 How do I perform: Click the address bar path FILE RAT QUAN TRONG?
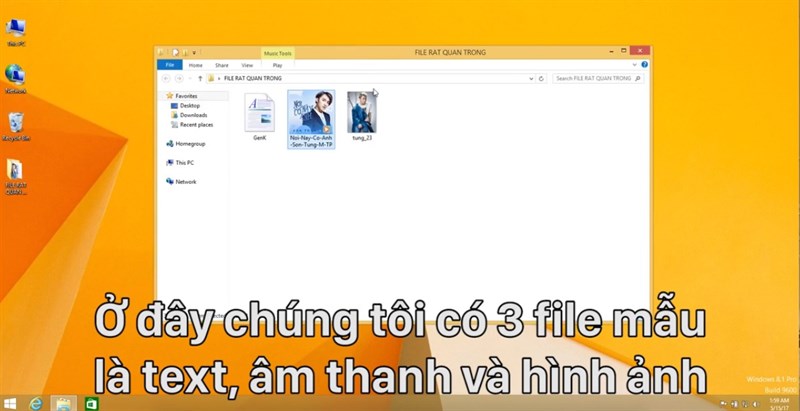[253, 79]
